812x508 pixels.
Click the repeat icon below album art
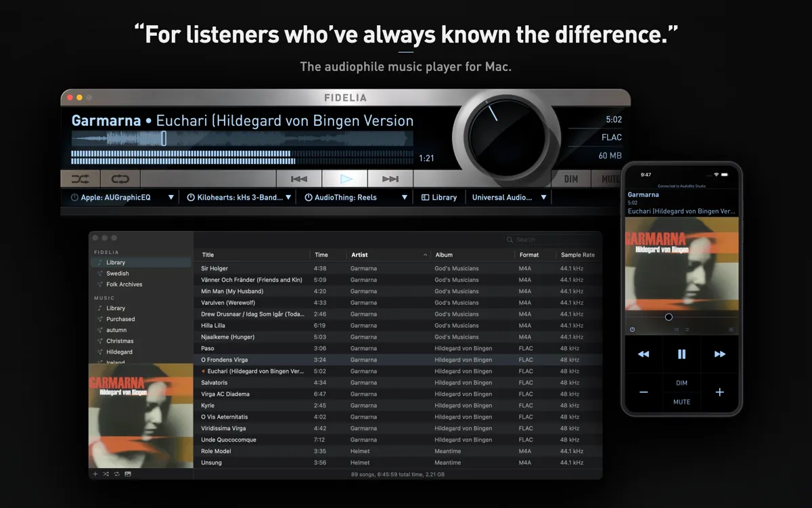click(117, 474)
